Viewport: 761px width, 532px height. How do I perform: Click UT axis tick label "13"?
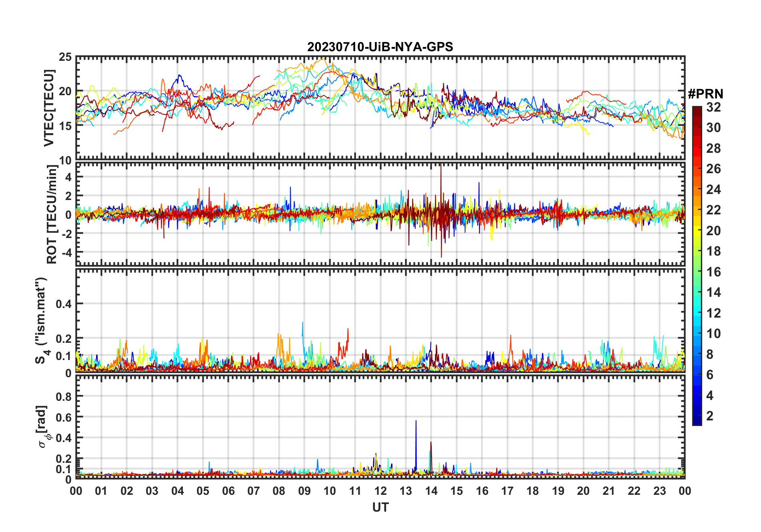coord(406,491)
